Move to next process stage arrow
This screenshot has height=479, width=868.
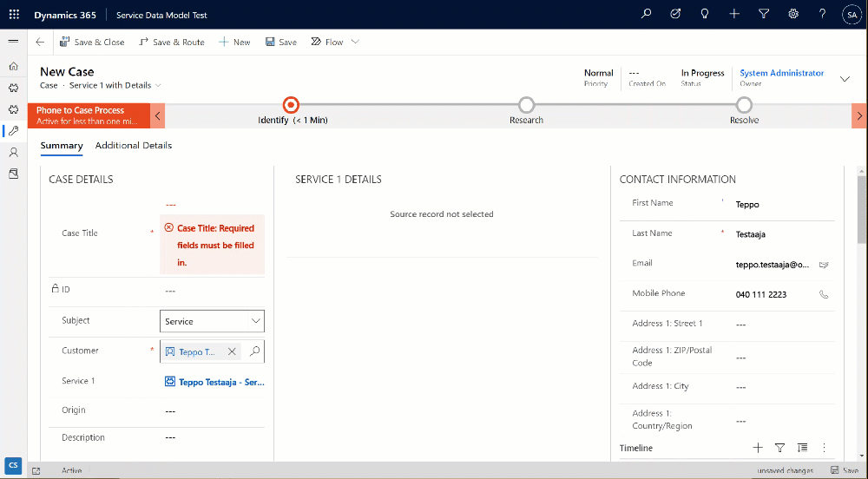[x=859, y=115]
